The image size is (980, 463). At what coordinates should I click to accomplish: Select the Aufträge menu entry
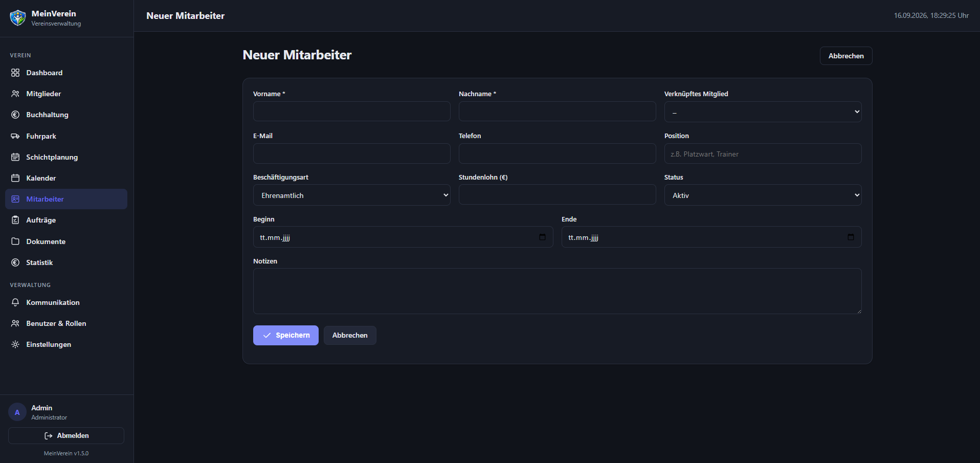66,220
